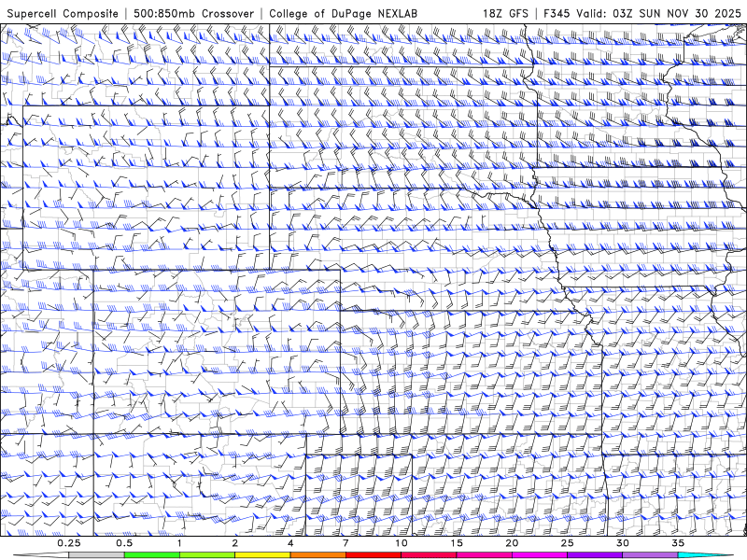The height and width of the screenshot is (560, 747).
Task: Select the legend value 10
Action: coord(402,543)
